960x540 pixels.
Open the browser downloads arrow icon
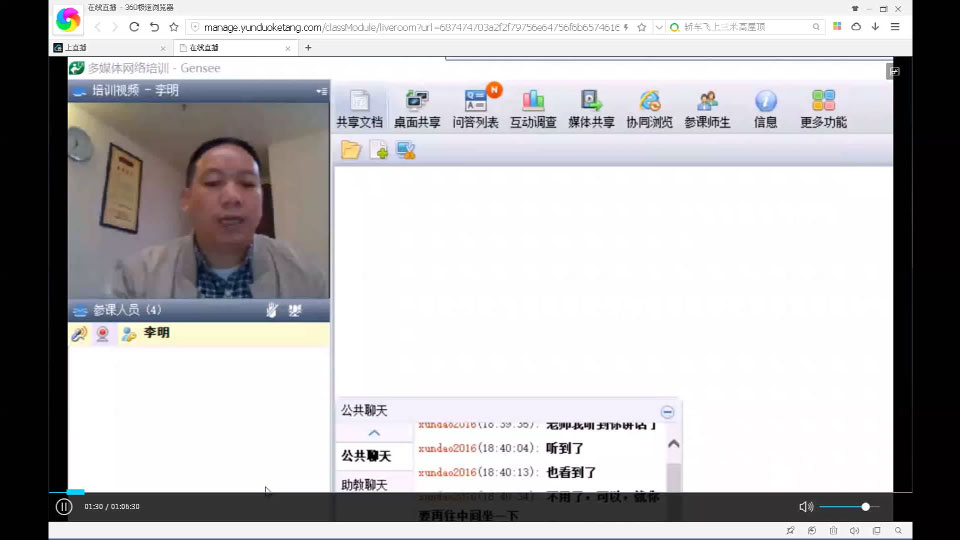[x=876, y=26]
